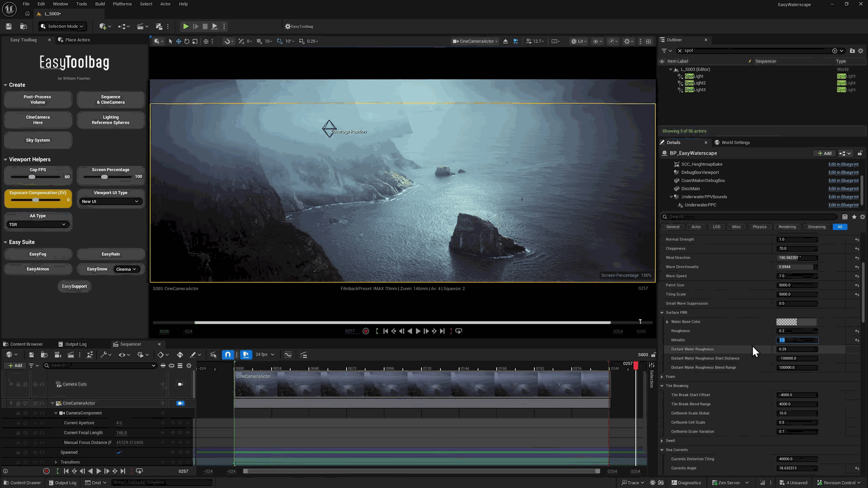Viewport: 868px width, 488px height.
Task: Toggle visibility column in Outliner header
Action: tap(662, 61)
